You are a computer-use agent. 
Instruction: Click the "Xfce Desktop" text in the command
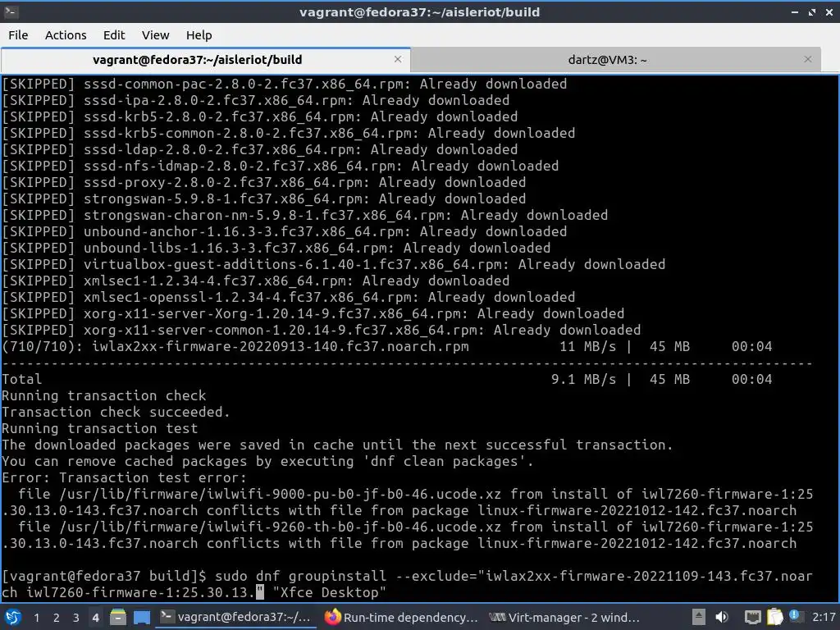point(330,592)
